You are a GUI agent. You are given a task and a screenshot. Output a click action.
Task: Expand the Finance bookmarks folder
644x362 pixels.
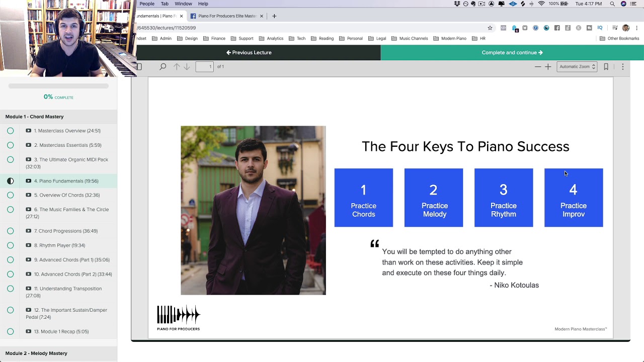point(214,38)
